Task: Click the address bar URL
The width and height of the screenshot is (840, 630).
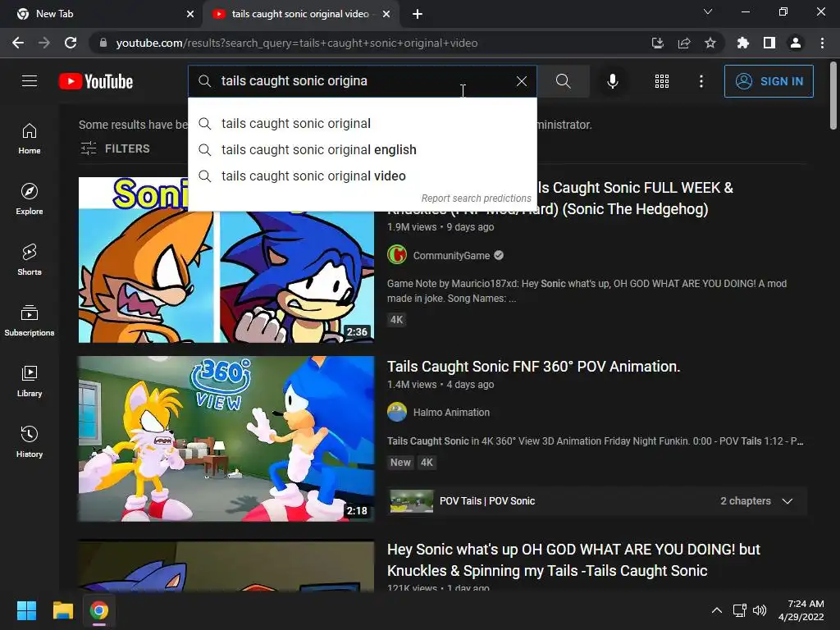Action: 297,43
